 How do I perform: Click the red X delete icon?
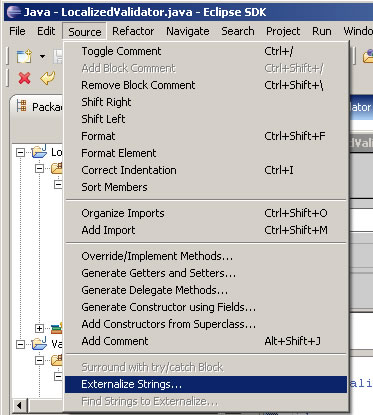point(25,78)
